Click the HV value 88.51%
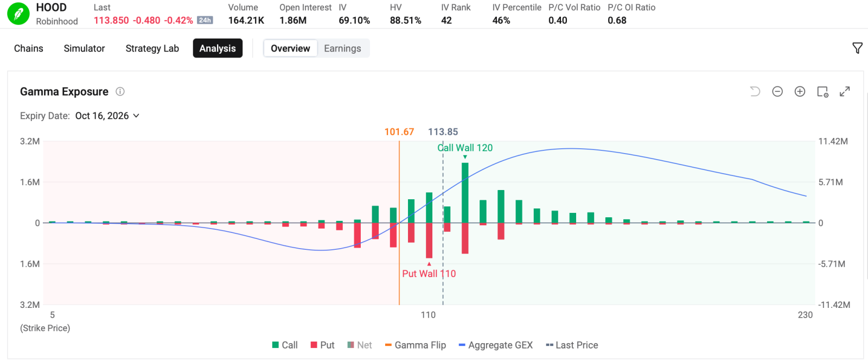This screenshot has height=360, width=868. (406, 20)
